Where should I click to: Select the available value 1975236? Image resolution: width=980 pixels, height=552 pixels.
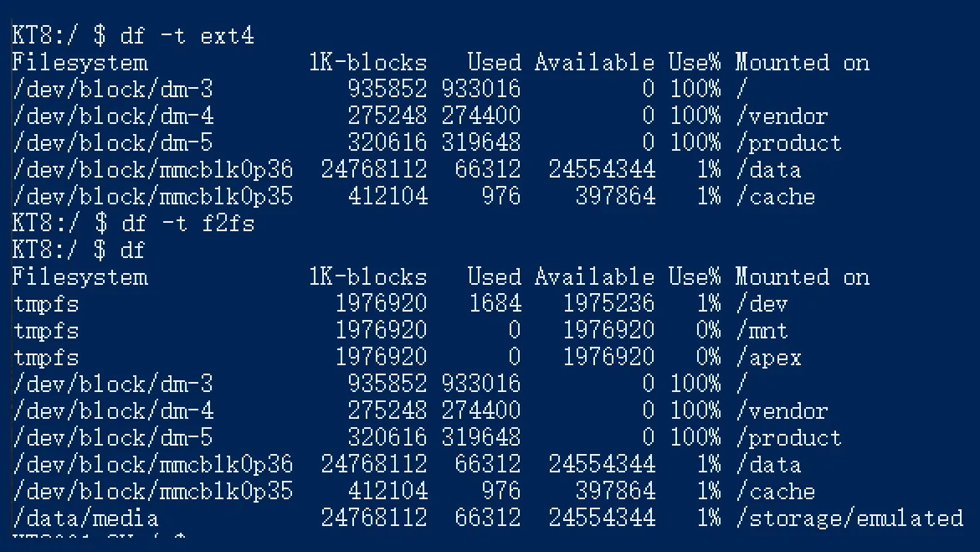(608, 304)
